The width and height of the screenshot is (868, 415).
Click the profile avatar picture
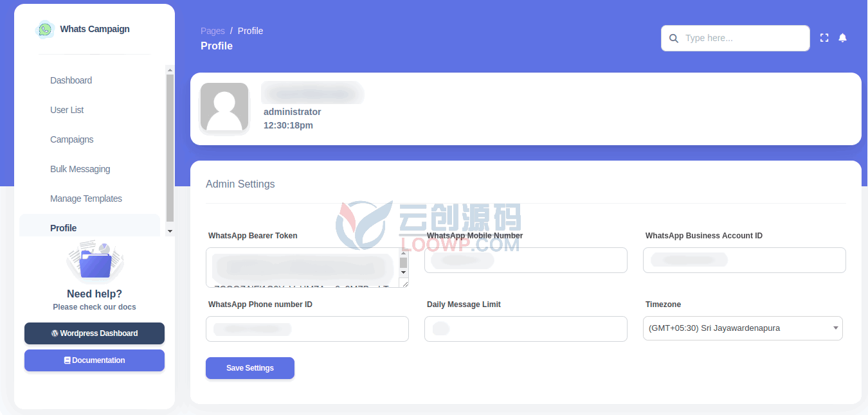pos(224,107)
